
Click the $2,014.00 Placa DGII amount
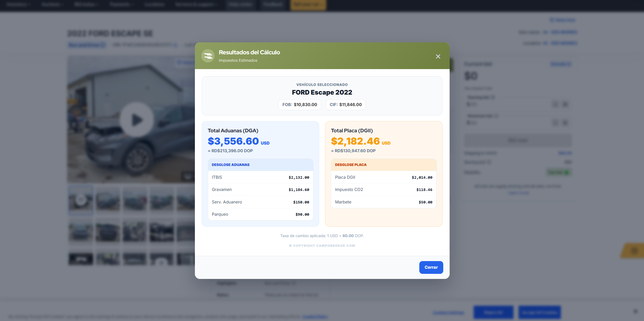[x=422, y=177]
